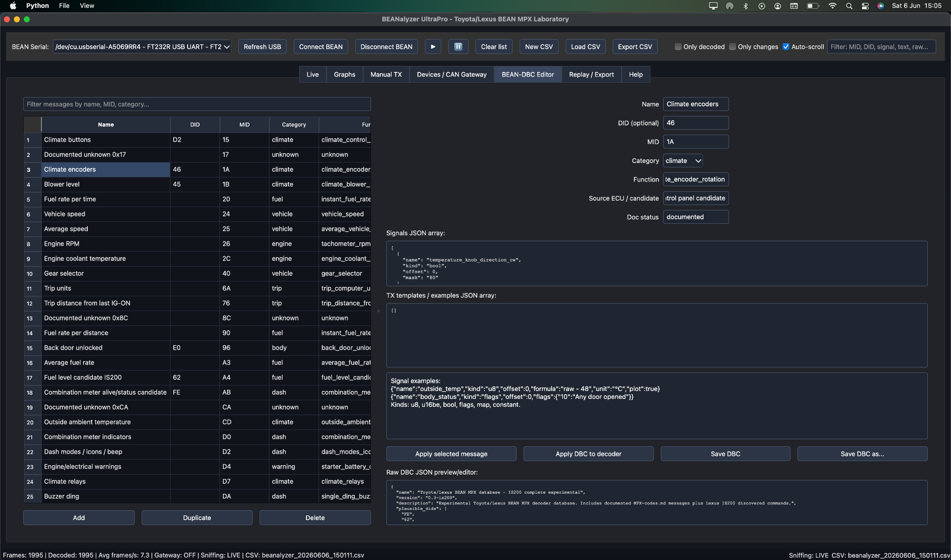951x560 pixels.
Task: Click the Refresh USB button
Action: coord(262,46)
